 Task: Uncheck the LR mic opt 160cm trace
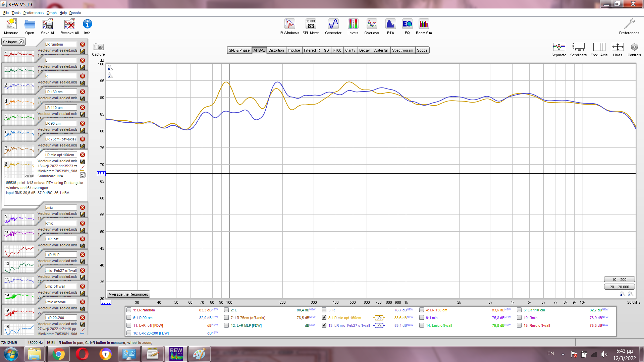pyautogui.click(x=324, y=317)
